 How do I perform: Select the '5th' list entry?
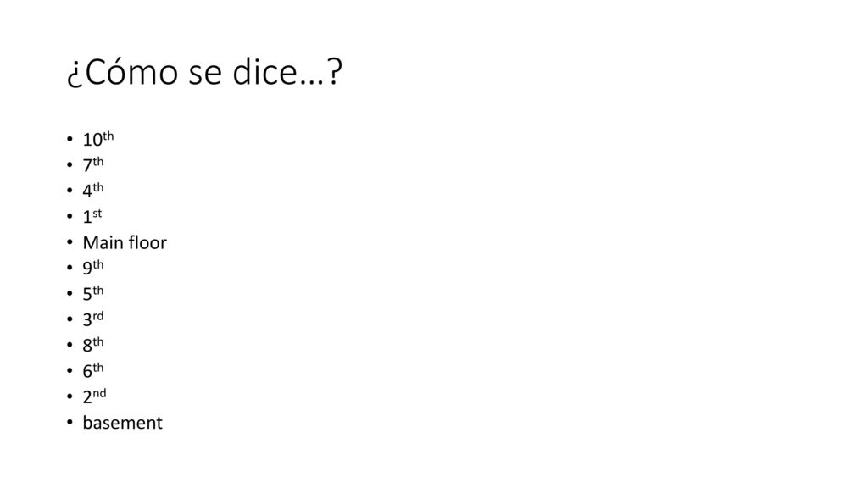pos(93,293)
